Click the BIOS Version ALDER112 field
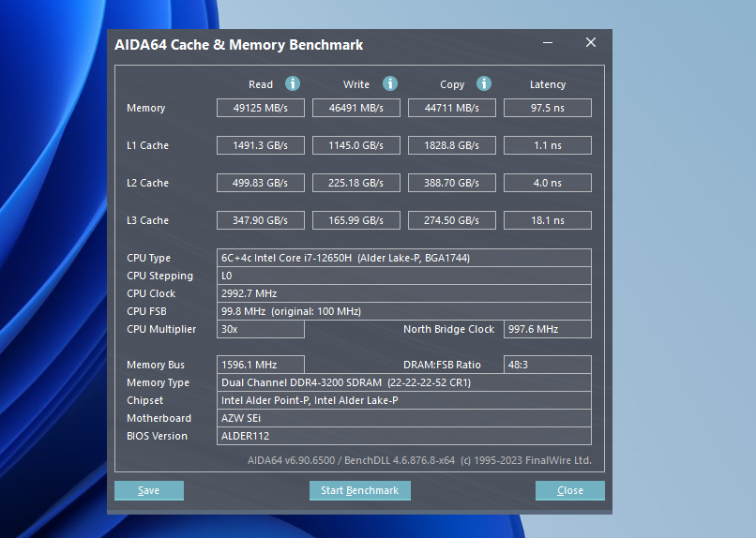Viewport: 756px width, 538px height. point(403,436)
